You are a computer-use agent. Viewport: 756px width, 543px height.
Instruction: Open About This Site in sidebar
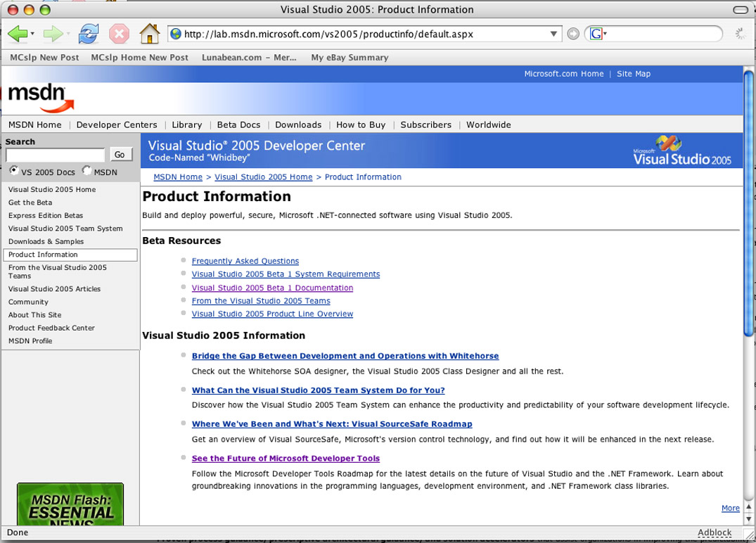point(34,315)
